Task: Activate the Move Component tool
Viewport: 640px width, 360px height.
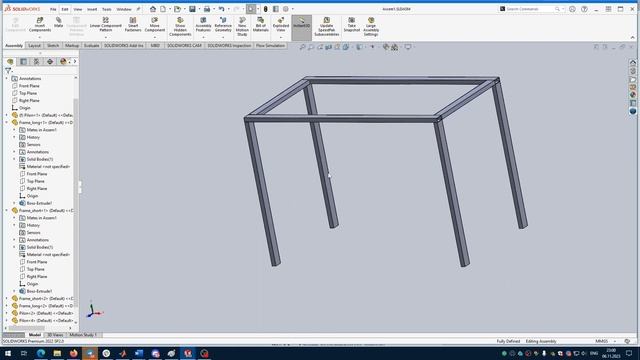Action: (x=154, y=24)
